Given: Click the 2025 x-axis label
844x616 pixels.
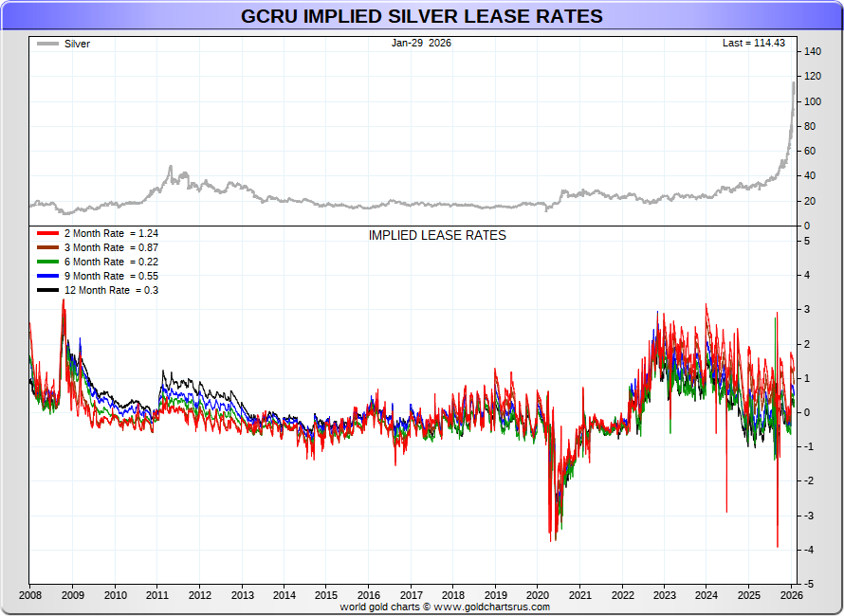Looking at the screenshot, I should [x=749, y=595].
